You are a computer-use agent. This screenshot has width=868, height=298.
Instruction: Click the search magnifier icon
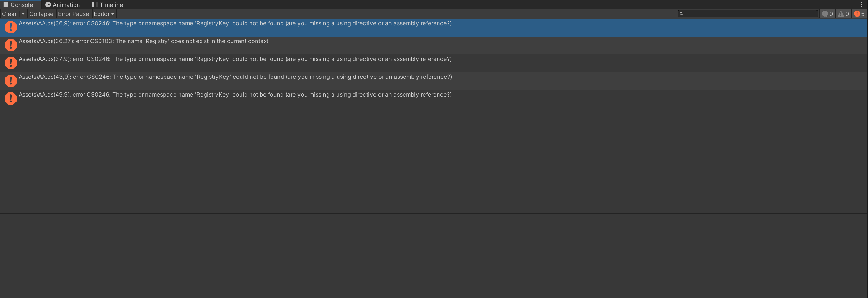click(681, 14)
